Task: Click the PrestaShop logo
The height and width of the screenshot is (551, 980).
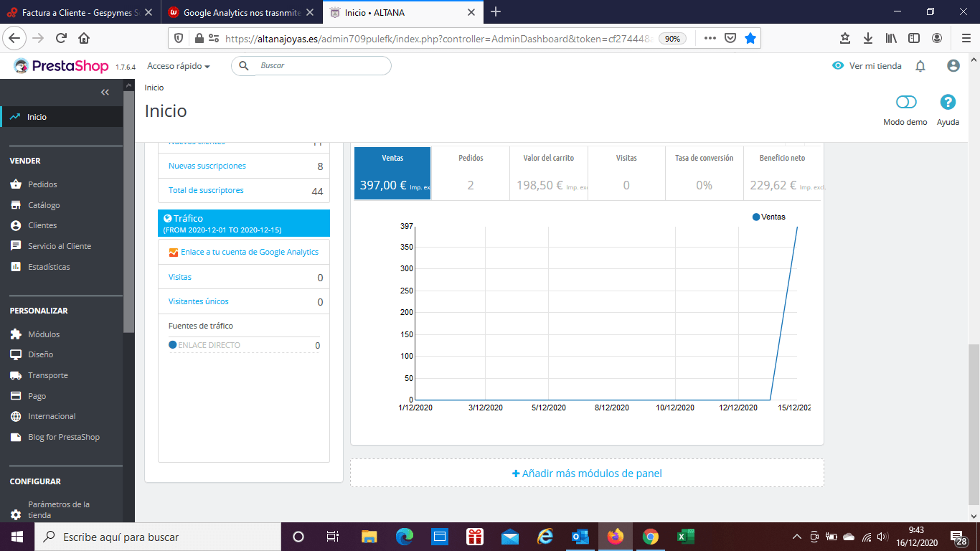Action: [61, 66]
